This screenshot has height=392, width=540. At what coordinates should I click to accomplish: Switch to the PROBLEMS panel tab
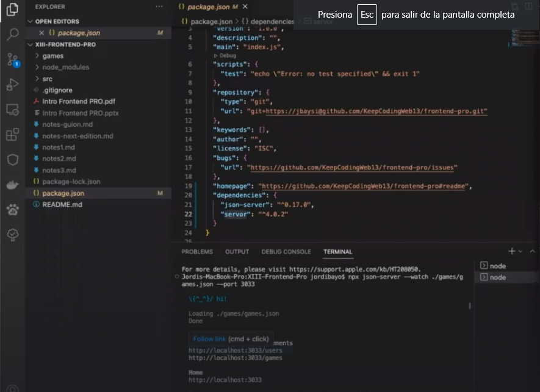tap(197, 252)
